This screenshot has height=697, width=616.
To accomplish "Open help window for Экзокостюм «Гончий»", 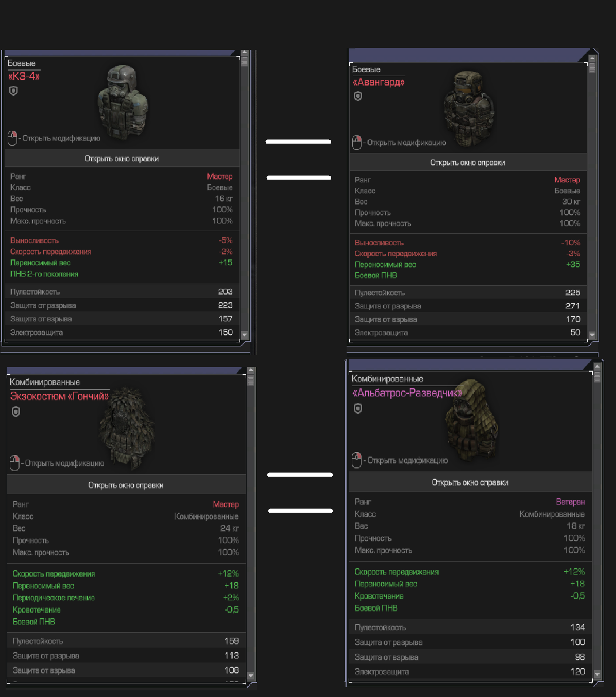I will 126,485.
